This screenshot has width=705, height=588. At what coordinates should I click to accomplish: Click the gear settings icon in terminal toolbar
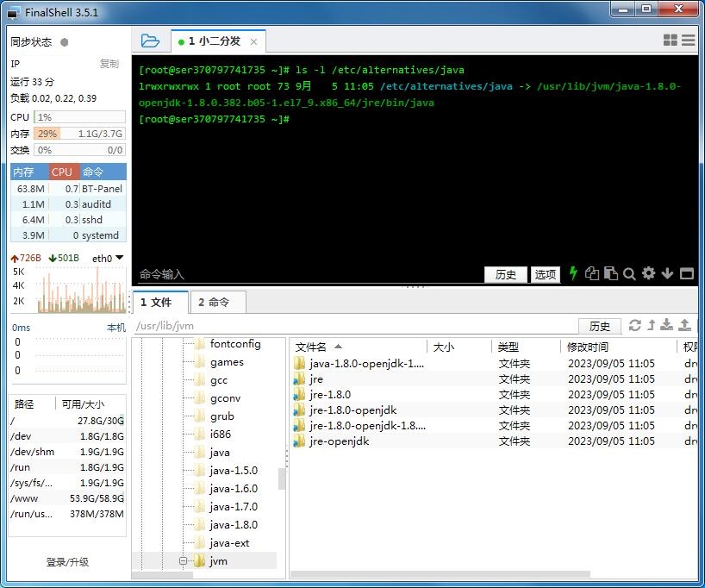click(649, 273)
